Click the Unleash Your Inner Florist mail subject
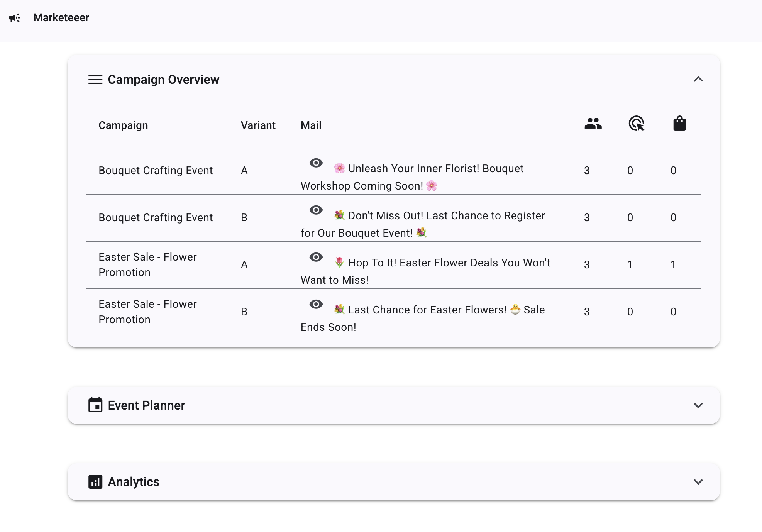Image resolution: width=762 pixels, height=532 pixels. (x=435, y=169)
